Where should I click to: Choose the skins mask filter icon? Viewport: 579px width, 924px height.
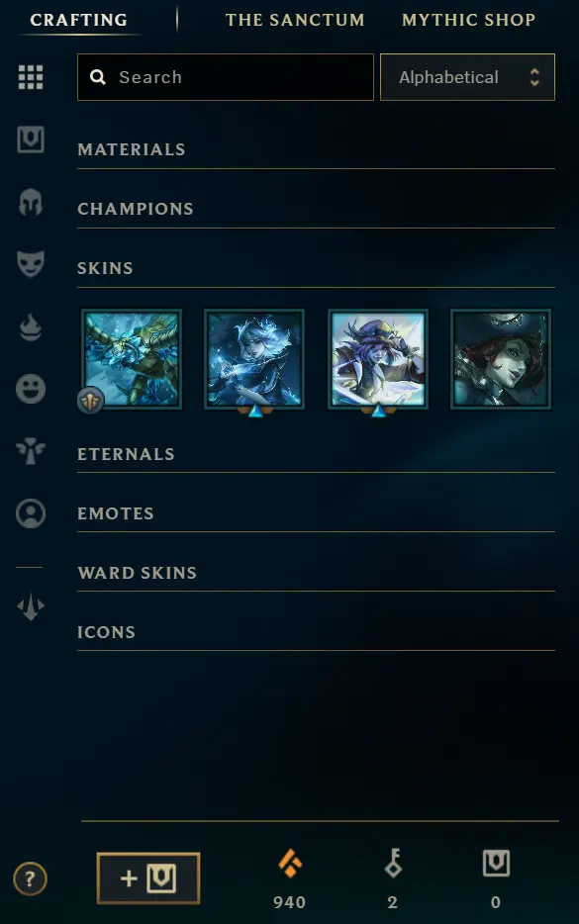pos(31,263)
